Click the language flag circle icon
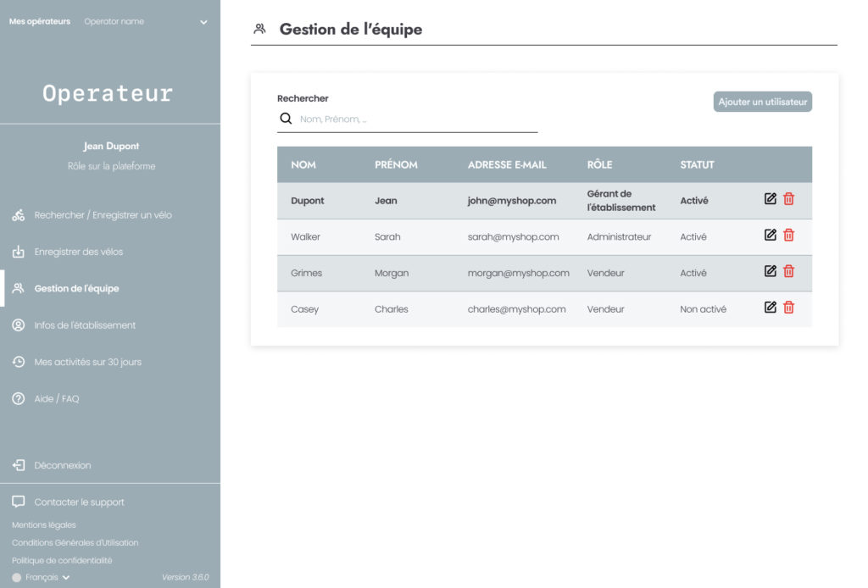 click(17, 578)
